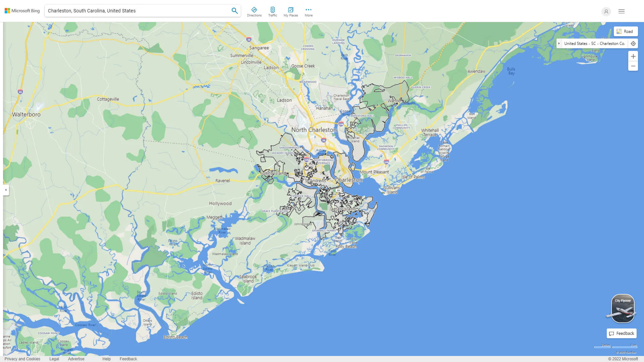Screen dimensions: 644x362
Task: Click the Help link
Action: click(x=106, y=359)
